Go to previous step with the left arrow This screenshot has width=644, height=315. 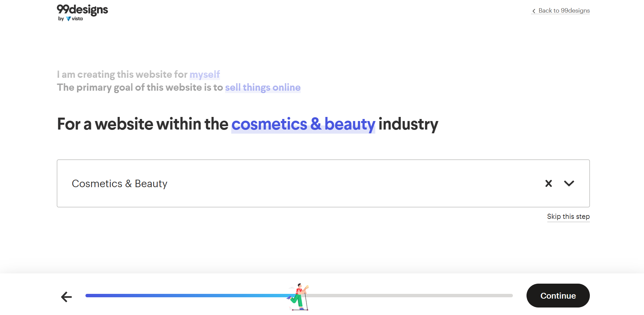click(x=66, y=297)
